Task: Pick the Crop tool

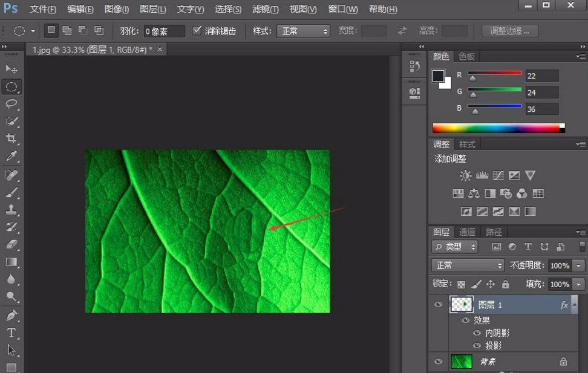Action: pyautogui.click(x=12, y=137)
